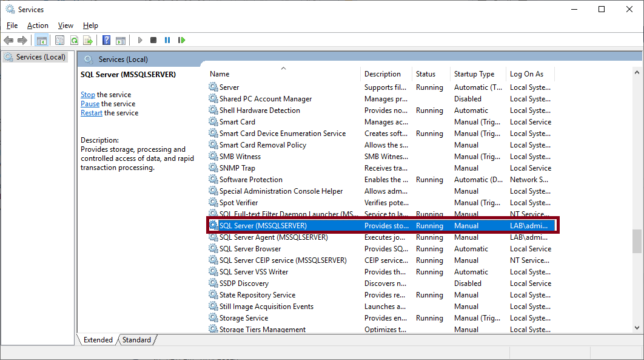
Task: Click the Stop Service square icon
Action: pos(153,40)
